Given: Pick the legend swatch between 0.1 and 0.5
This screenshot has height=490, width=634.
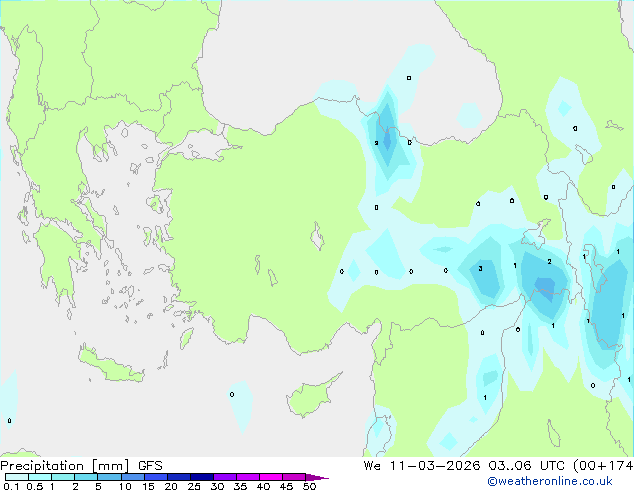Looking at the screenshot, I should pyautogui.click(x=17, y=477).
